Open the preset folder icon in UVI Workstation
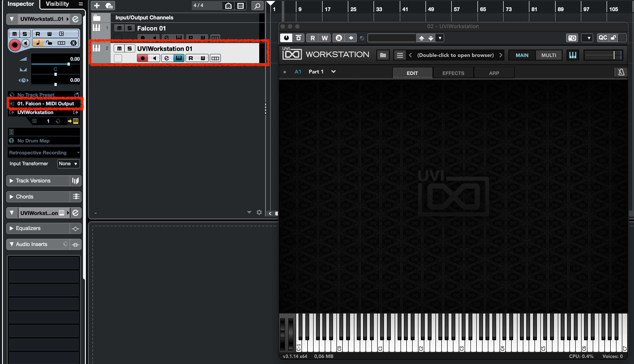Viewport: 634px width, 364px height. (383, 55)
